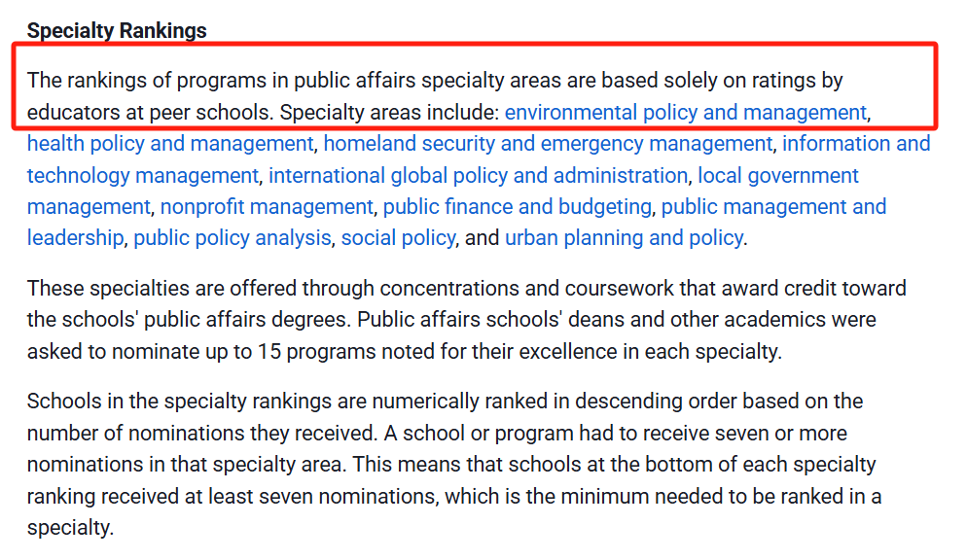
Task: Click the paragraph starting 'These specialties are offered'
Action: (467, 320)
